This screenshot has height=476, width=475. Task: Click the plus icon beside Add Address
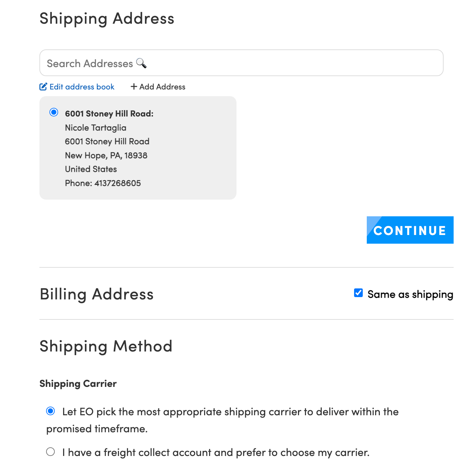point(134,87)
